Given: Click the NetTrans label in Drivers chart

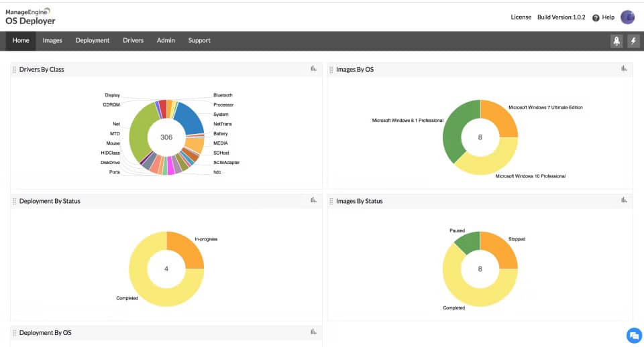Looking at the screenshot, I should [222, 124].
